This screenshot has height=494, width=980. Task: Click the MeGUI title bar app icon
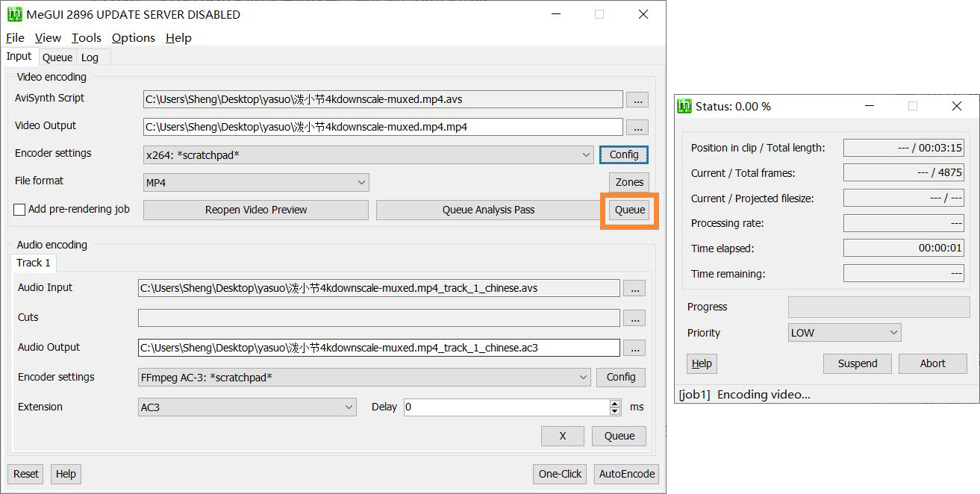click(14, 14)
